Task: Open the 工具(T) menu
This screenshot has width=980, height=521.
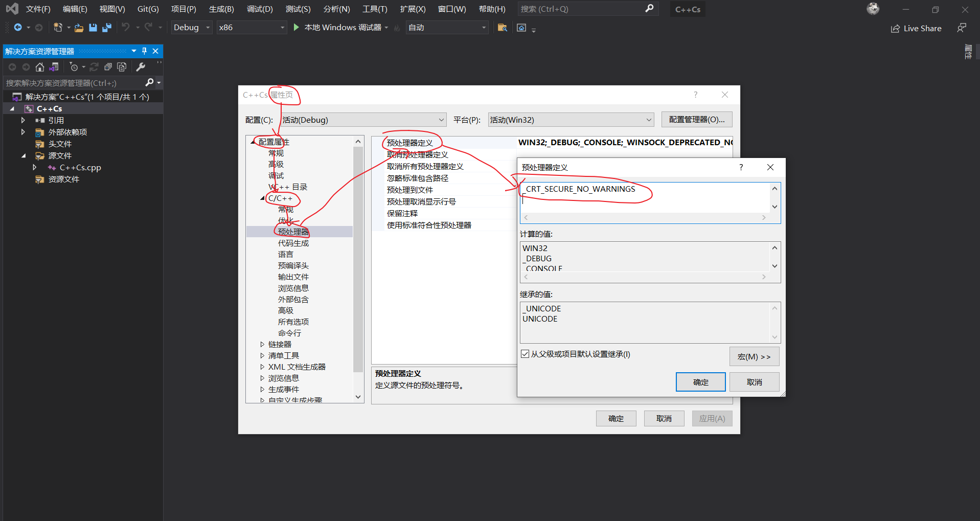Action: point(375,9)
